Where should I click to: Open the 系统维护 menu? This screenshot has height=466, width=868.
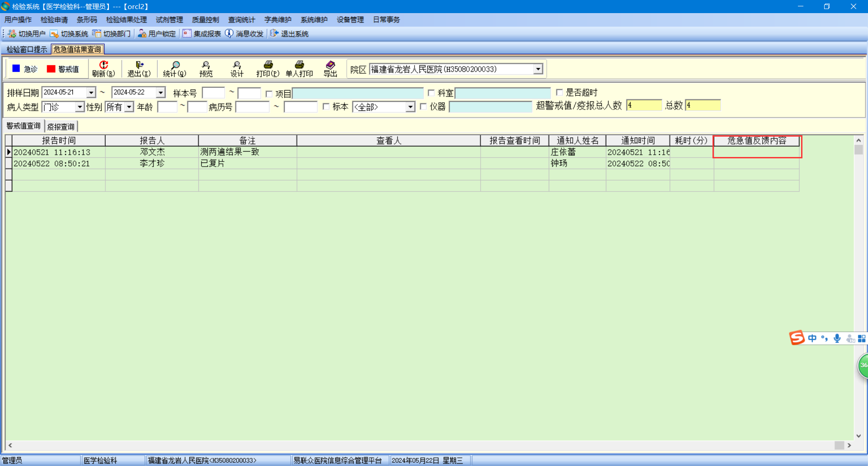pyautogui.click(x=314, y=20)
